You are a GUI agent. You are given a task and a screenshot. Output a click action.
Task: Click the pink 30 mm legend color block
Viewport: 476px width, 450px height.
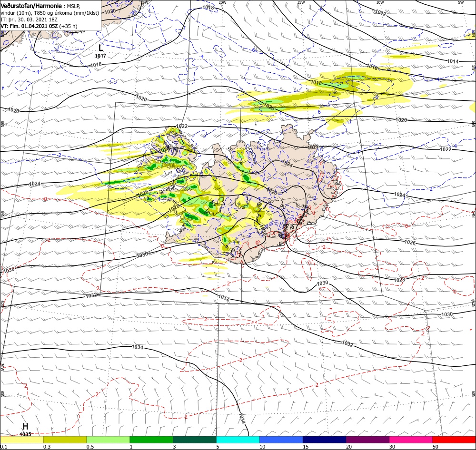tap(411, 440)
